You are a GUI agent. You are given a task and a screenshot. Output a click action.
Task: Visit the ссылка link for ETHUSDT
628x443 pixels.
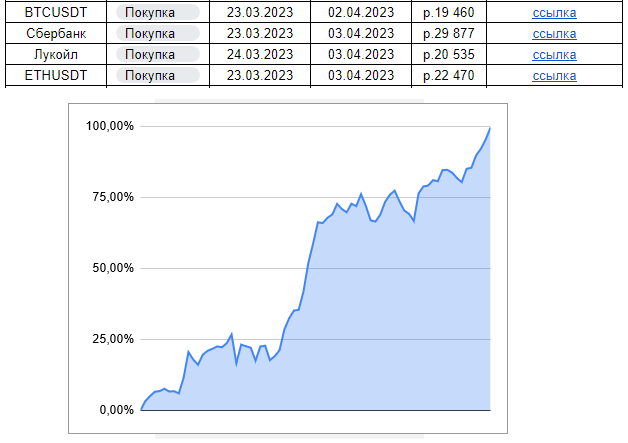554,75
